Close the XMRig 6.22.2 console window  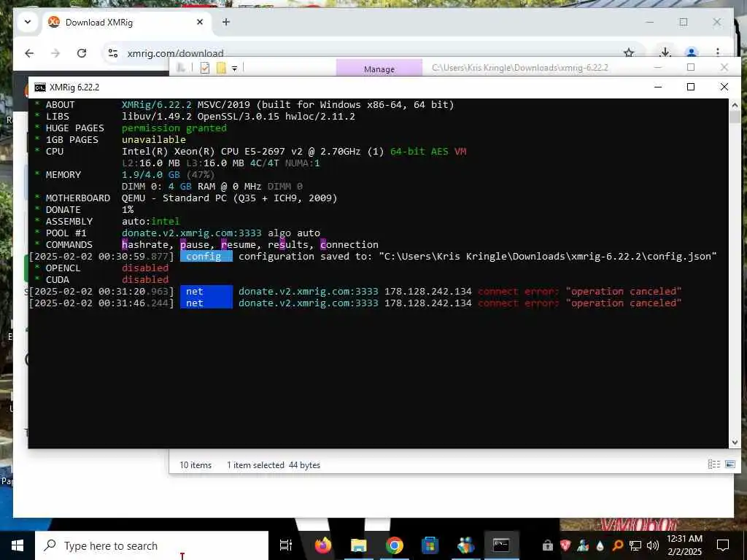click(x=724, y=87)
